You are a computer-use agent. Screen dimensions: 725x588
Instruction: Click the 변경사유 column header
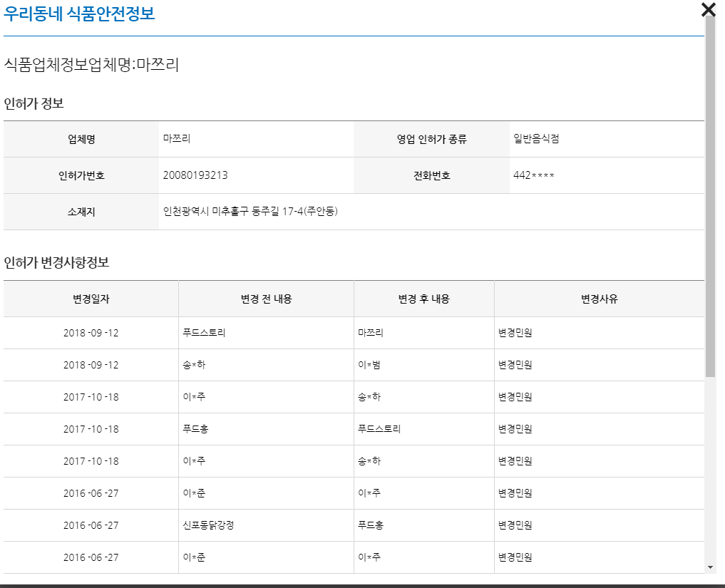600,299
